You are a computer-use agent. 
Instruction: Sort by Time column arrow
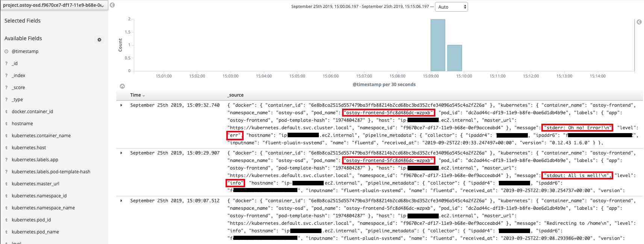pyautogui.click(x=144, y=95)
